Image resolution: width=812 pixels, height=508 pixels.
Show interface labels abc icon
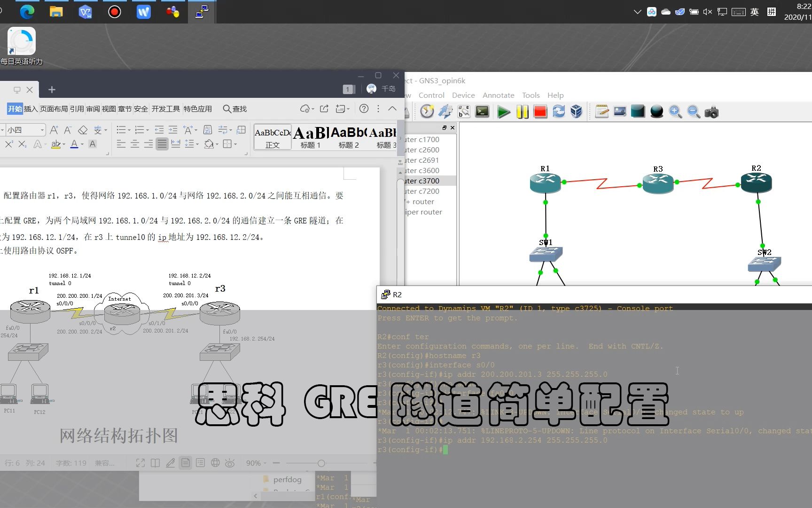click(464, 112)
